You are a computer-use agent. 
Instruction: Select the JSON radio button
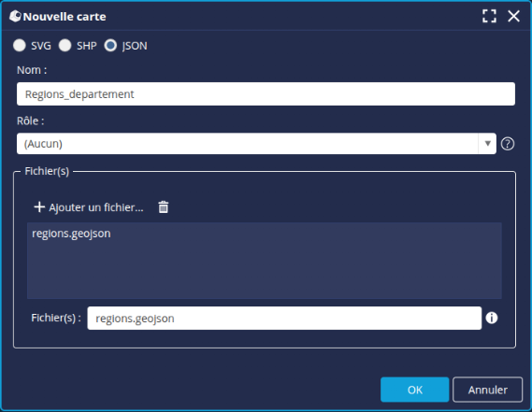[110, 46]
